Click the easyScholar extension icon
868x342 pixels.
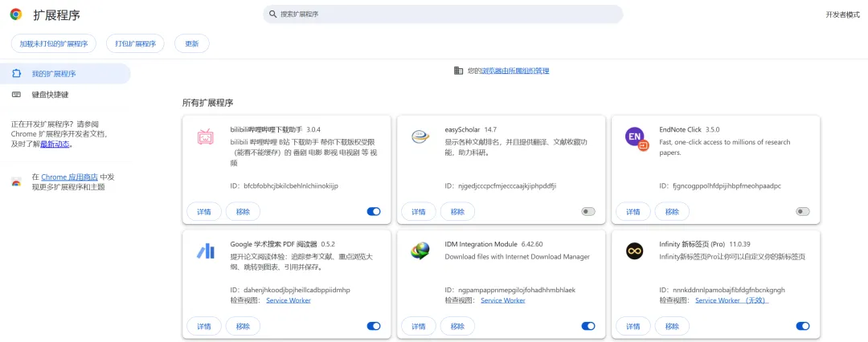click(420, 136)
